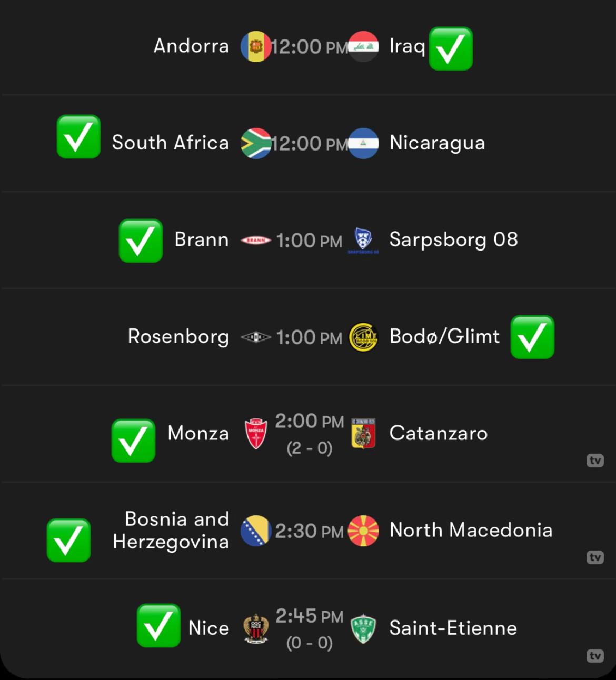The height and width of the screenshot is (680, 616).
Task: Select the South Africa flag icon
Action: [x=256, y=143]
